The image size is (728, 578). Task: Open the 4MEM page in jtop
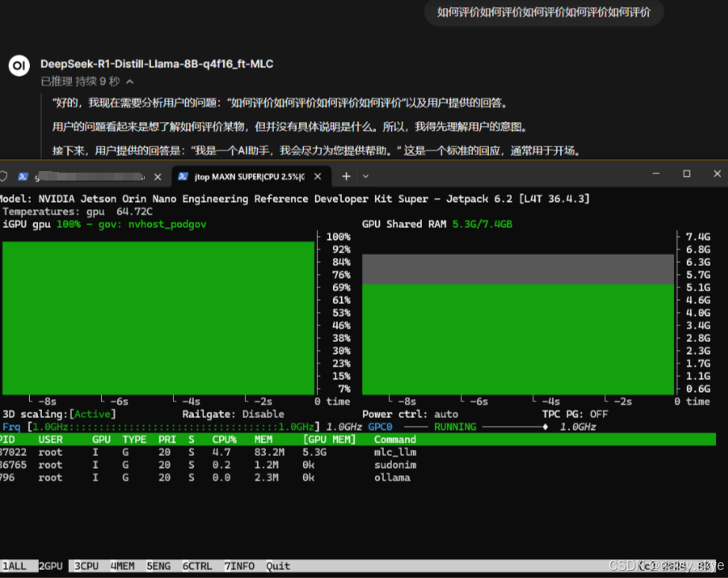[x=123, y=566]
